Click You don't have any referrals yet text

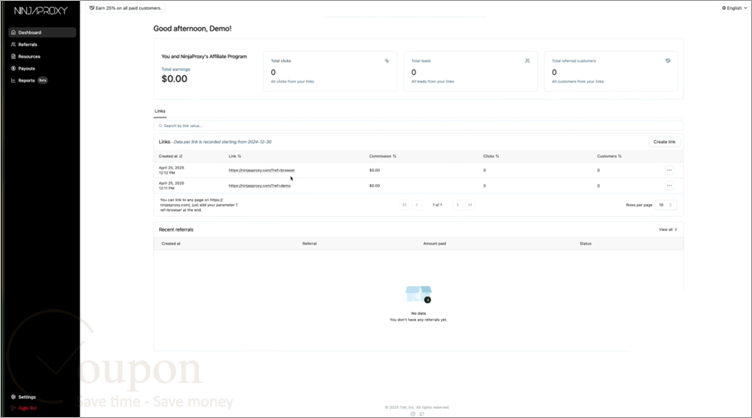pos(418,320)
